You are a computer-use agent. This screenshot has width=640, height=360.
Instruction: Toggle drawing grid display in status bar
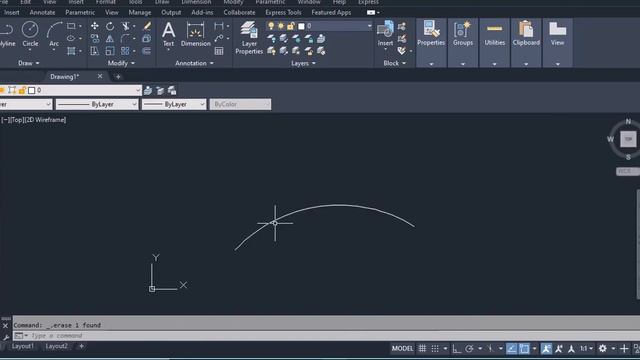(x=422, y=349)
